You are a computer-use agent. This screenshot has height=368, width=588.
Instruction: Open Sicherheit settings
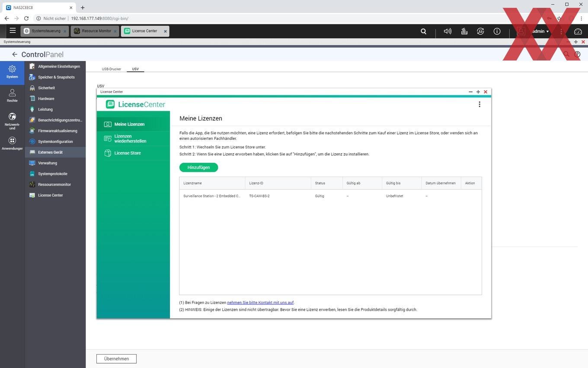[x=55, y=88]
